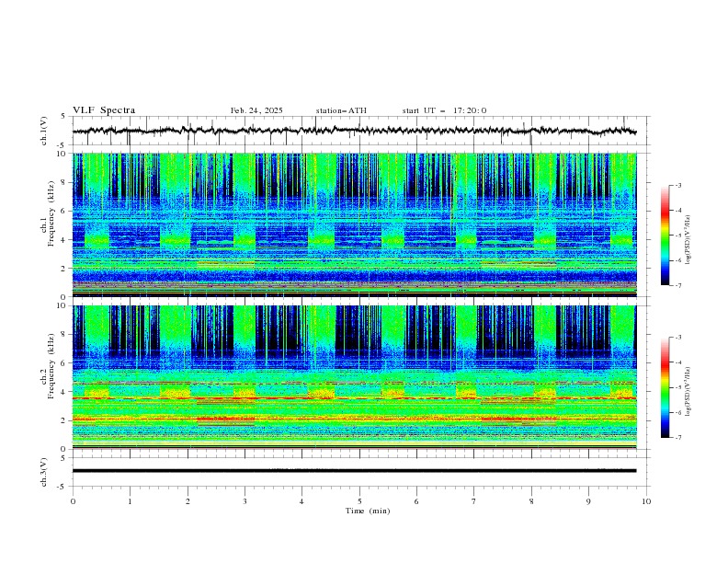Click the "VLF Spectra" plot title
The height and width of the screenshot is (563, 728).
click(104, 110)
